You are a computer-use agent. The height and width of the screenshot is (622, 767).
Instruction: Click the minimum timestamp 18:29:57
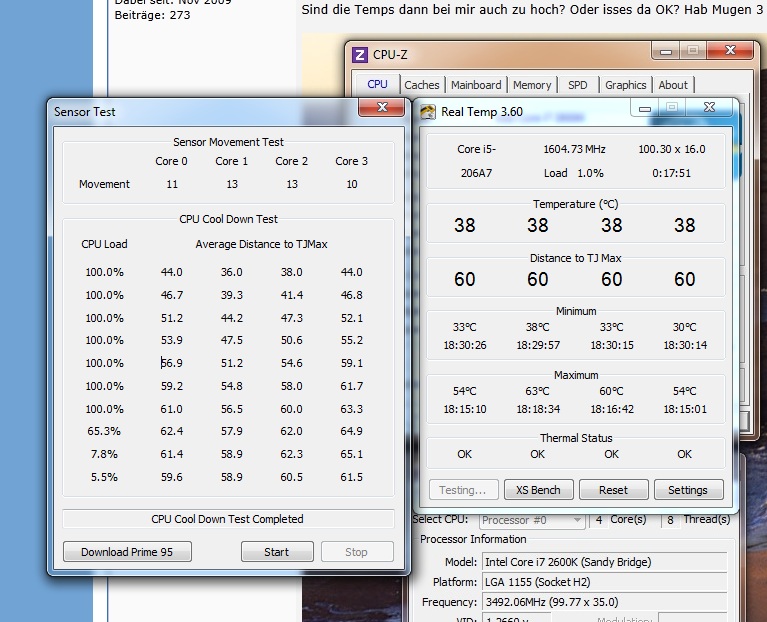pos(538,345)
